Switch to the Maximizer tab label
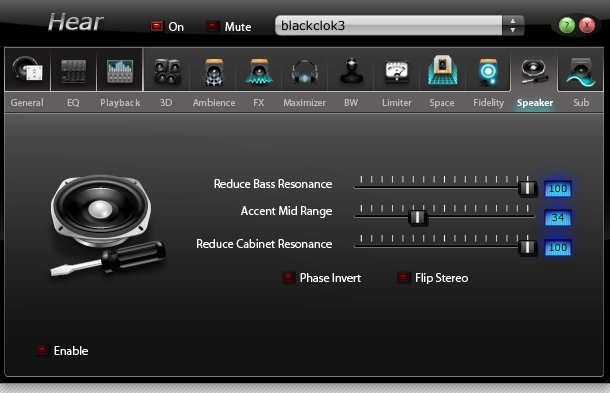The image size is (610, 393). click(304, 103)
